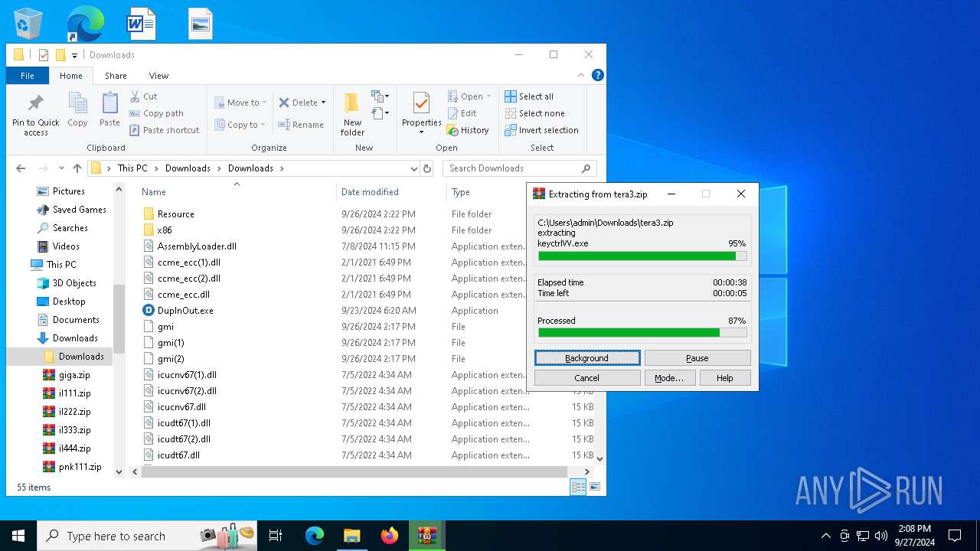Click Invert selection
Image resolution: width=980 pixels, height=551 pixels.
(x=541, y=130)
